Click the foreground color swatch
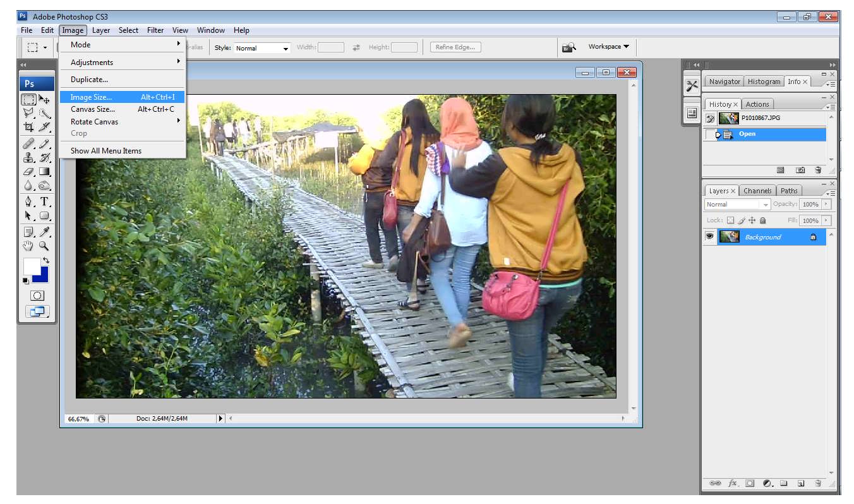 click(31, 265)
